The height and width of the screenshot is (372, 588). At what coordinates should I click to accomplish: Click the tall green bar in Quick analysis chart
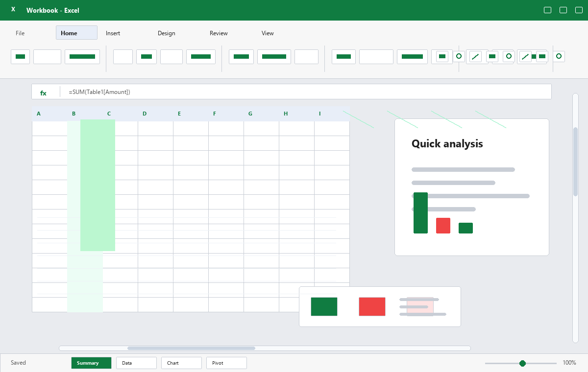click(420, 213)
